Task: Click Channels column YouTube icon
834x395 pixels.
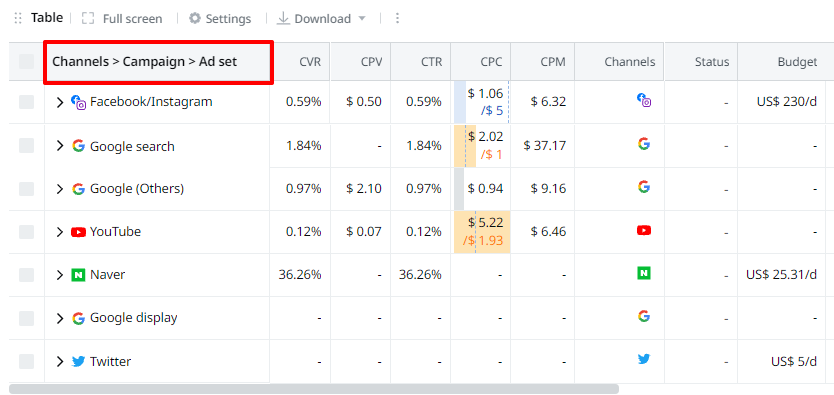Action: click(x=644, y=230)
